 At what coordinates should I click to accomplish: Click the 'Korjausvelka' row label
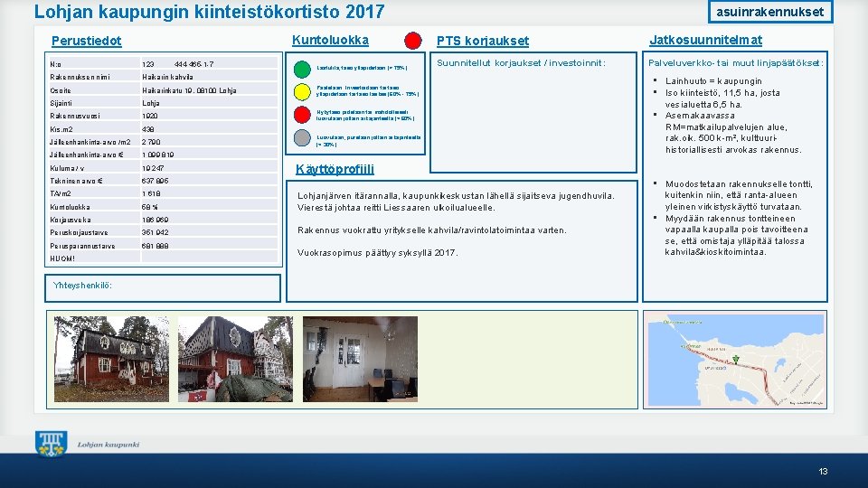tap(71, 220)
